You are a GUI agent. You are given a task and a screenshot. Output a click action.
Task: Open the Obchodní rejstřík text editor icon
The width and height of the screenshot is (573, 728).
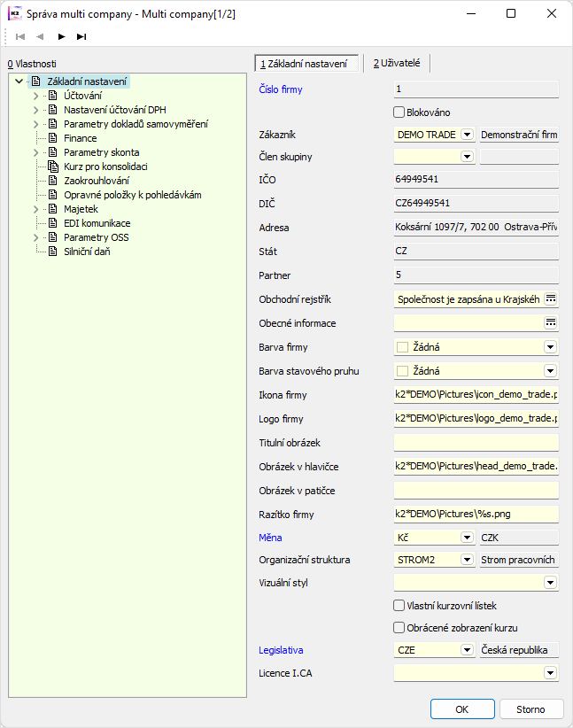[551, 299]
